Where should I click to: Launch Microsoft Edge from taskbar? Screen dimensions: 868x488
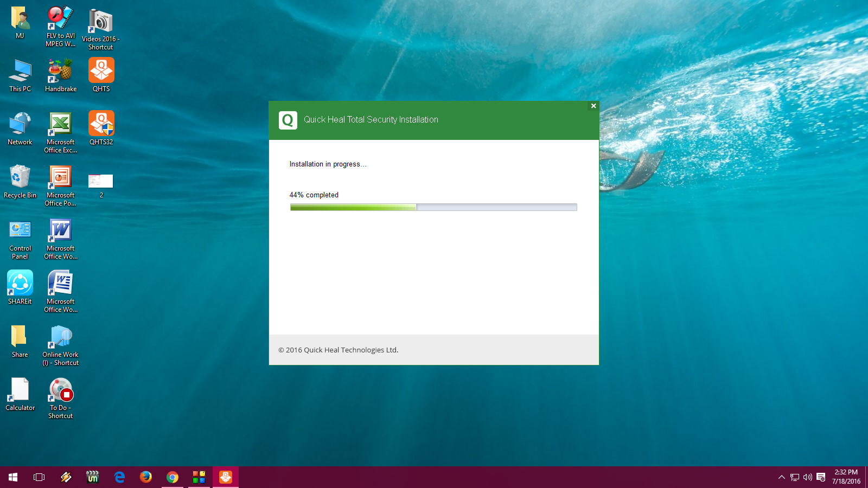tap(119, 477)
